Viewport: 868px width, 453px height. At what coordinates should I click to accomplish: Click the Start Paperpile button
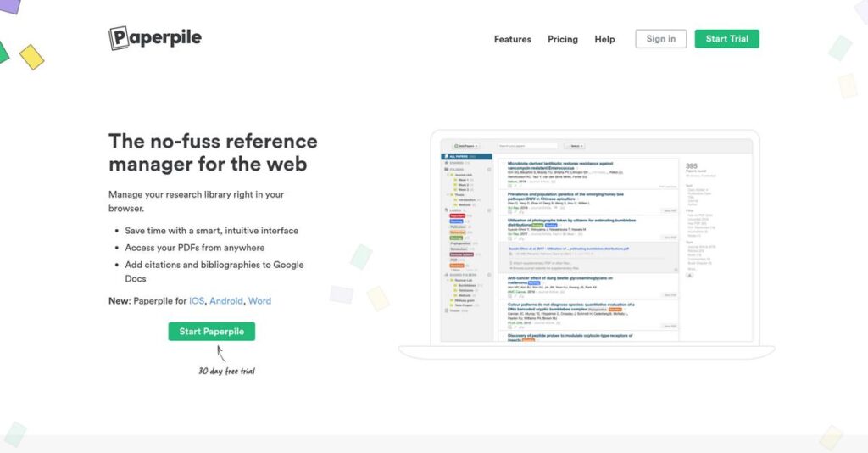coord(211,331)
